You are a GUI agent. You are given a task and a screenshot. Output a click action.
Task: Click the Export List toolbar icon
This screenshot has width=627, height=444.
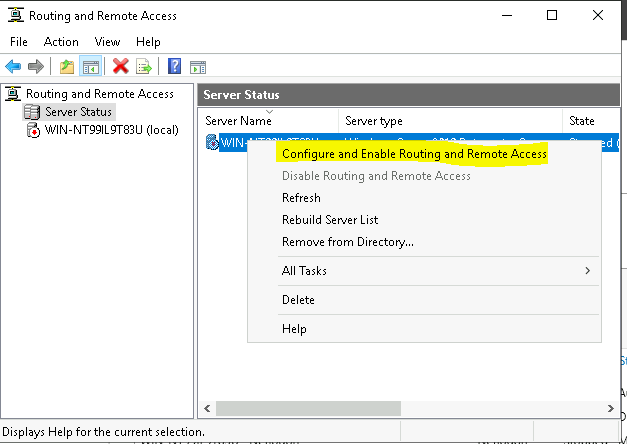click(x=144, y=66)
